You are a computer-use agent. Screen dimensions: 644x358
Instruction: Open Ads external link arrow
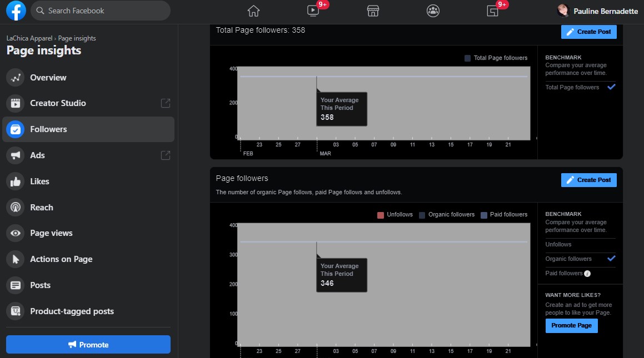coord(166,155)
